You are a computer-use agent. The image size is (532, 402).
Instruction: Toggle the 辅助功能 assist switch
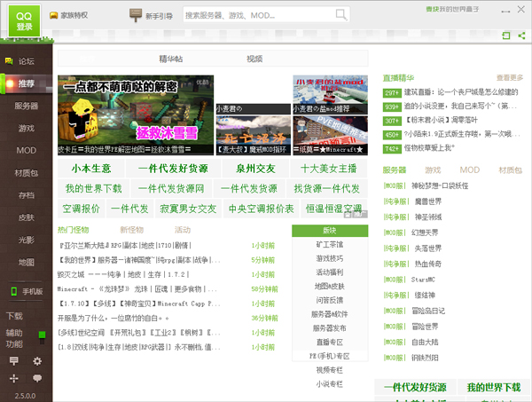point(42,333)
